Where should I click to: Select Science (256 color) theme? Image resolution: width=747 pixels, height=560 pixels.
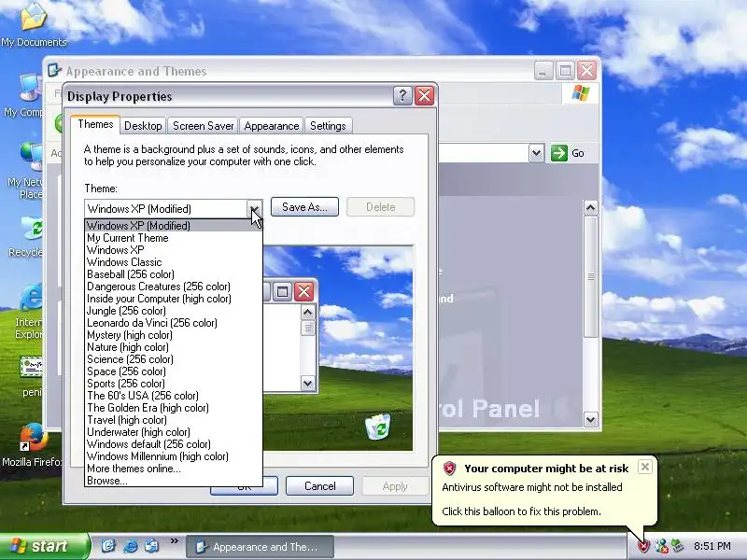[174, 359]
